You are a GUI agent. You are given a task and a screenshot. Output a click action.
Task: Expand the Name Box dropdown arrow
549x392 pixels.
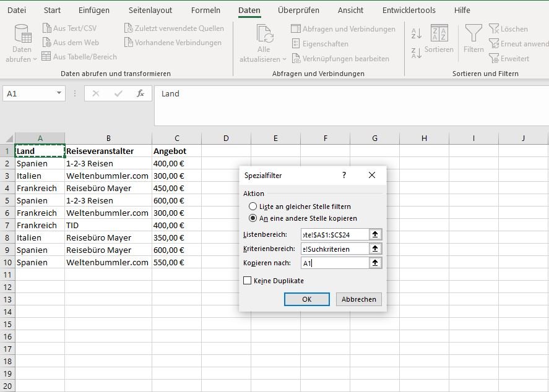tap(59, 93)
